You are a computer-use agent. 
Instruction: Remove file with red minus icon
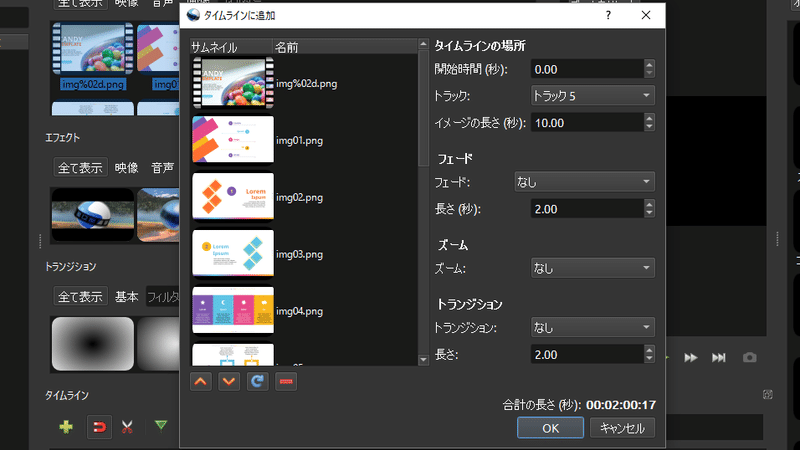pyautogui.click(x=286, y=381)
